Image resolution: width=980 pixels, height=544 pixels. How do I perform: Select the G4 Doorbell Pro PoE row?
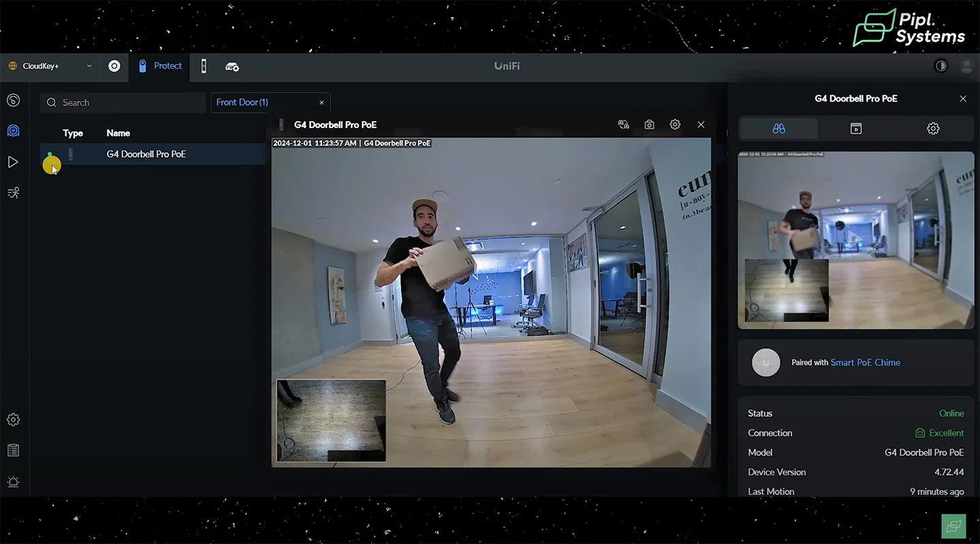point(152,154)
